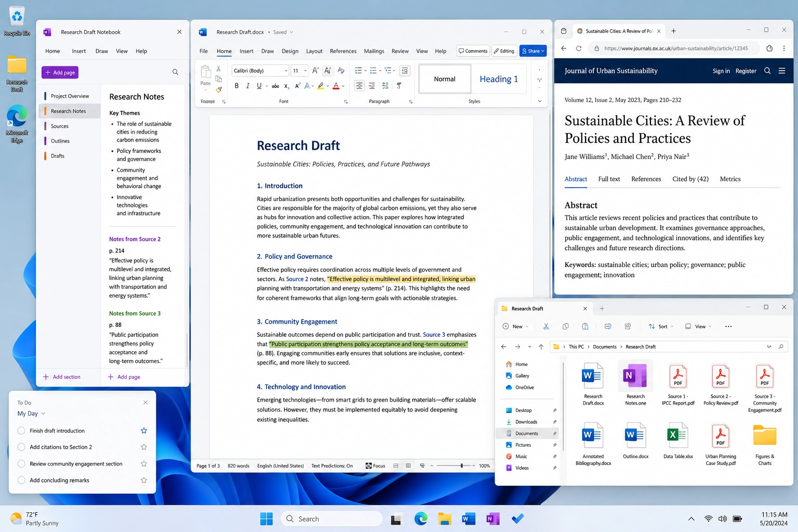
Task: Click the Source 2 link in document
Action: (297, 279)
